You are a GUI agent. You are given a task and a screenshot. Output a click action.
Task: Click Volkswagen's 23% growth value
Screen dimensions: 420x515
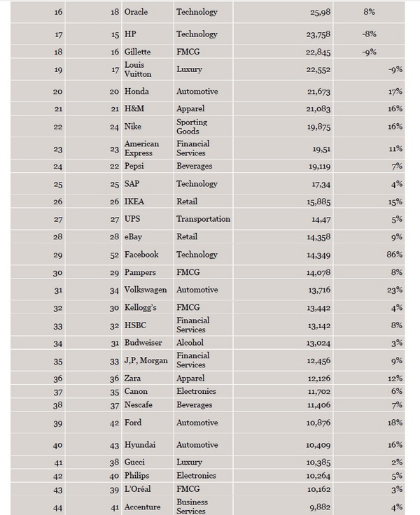(394, 290)
